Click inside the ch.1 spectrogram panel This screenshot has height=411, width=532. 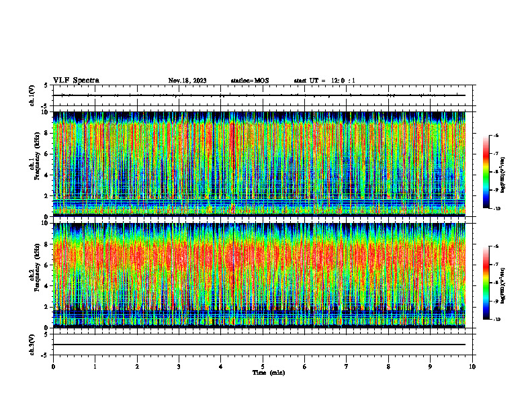(x=259, y=164)
